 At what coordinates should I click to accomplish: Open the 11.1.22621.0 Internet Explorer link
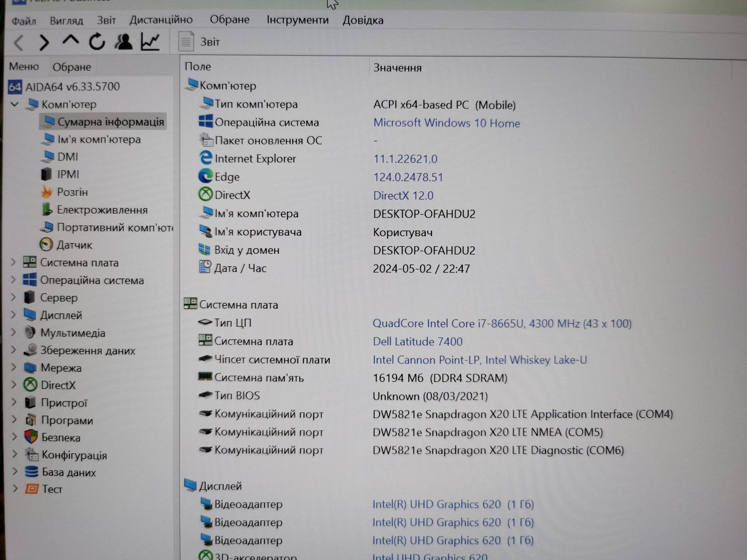pyautogui.click(x=405, y=159)
